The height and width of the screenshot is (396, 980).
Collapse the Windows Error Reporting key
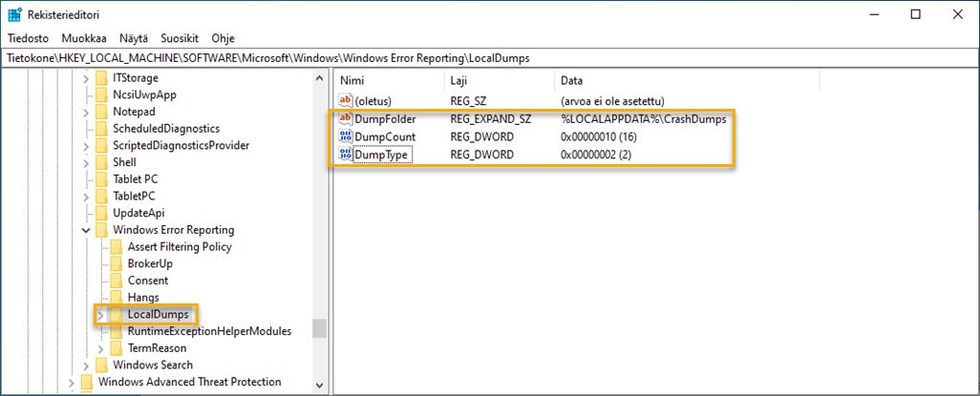[86, 230]
